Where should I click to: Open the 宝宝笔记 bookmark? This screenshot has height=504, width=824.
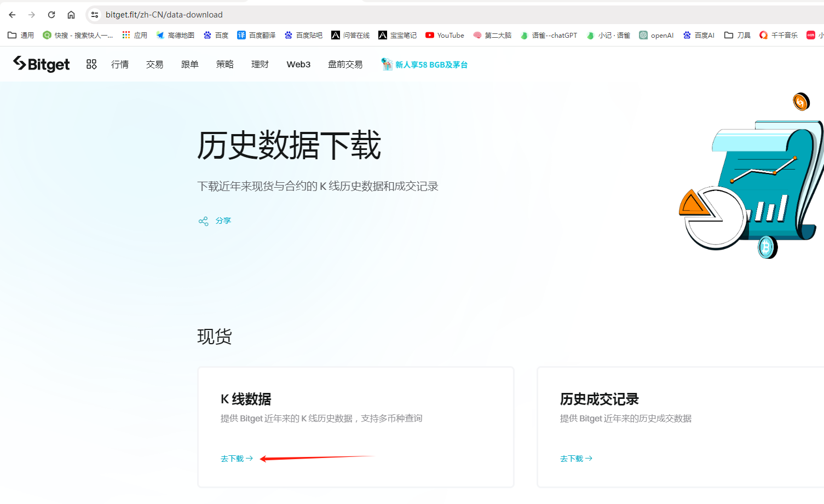(x=397, y=35)
